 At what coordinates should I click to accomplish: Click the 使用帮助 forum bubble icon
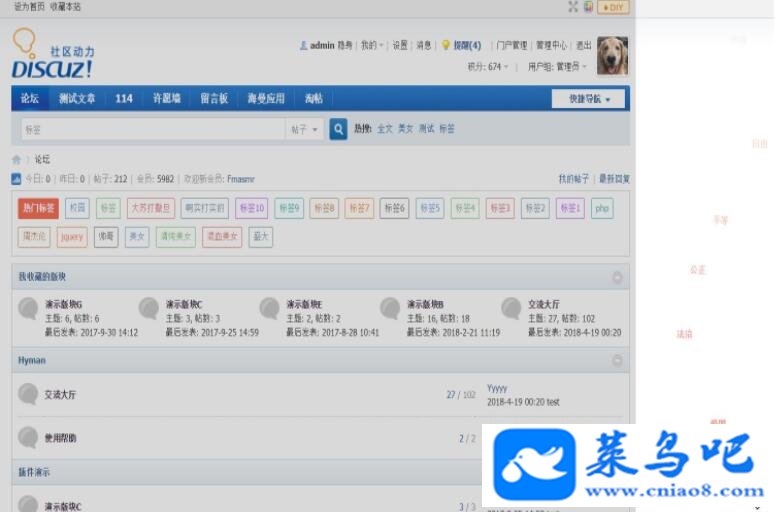(x=28, y=438)
